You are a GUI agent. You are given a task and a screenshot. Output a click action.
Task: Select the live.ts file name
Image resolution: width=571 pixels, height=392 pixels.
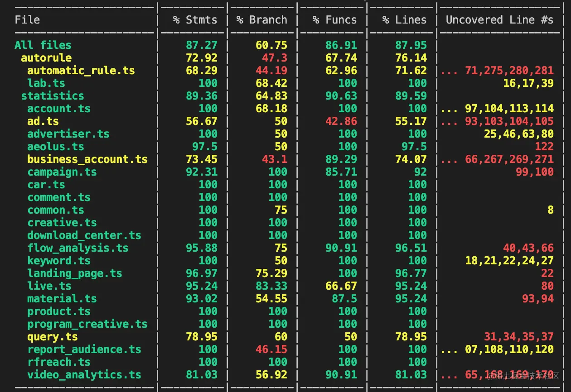49,286
